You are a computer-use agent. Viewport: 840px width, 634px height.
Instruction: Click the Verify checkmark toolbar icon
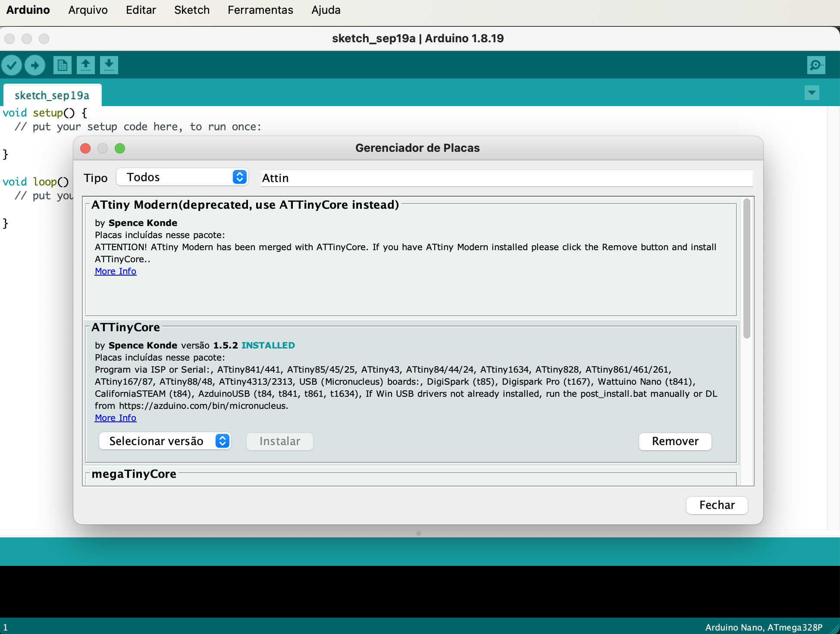pyautogui.click(x=12, y=66)
